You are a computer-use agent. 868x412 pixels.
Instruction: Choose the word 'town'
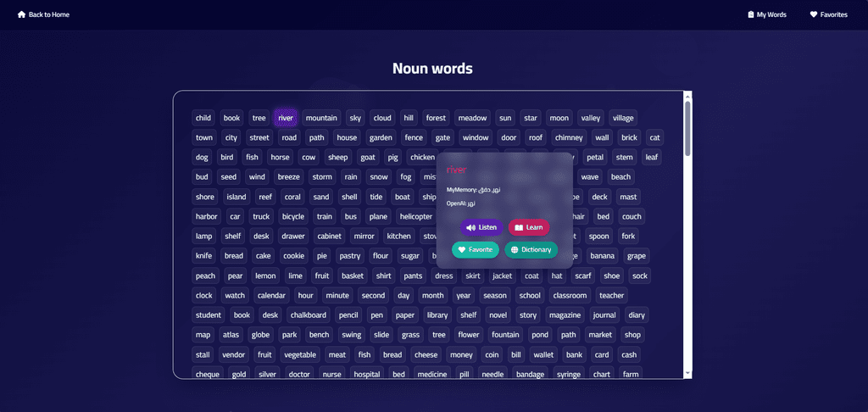click(x=203, y=138)
